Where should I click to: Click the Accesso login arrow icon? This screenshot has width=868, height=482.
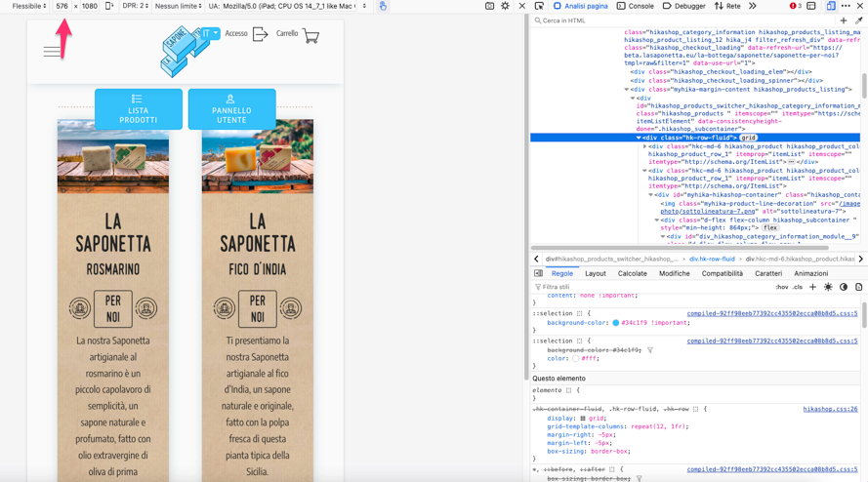(260, 35)
